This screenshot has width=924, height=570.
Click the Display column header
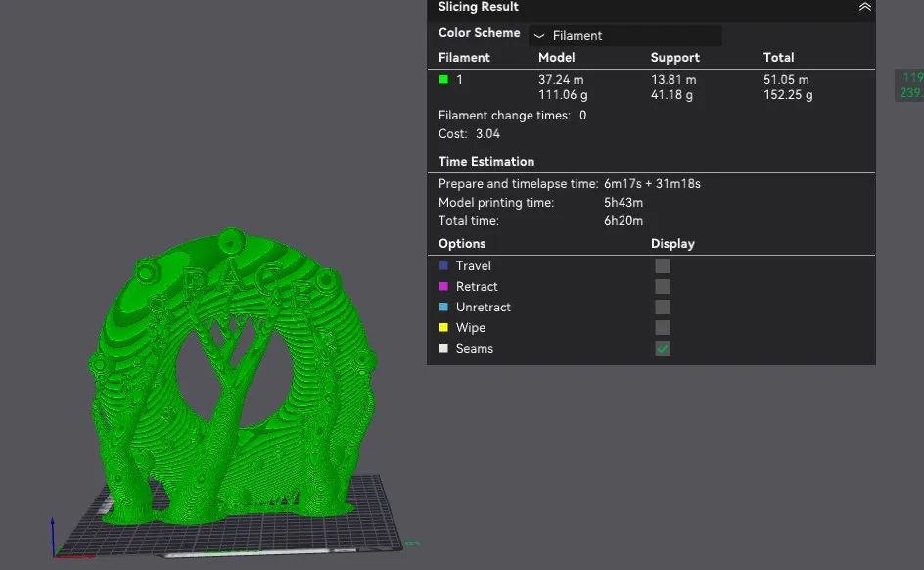point(672,244)
